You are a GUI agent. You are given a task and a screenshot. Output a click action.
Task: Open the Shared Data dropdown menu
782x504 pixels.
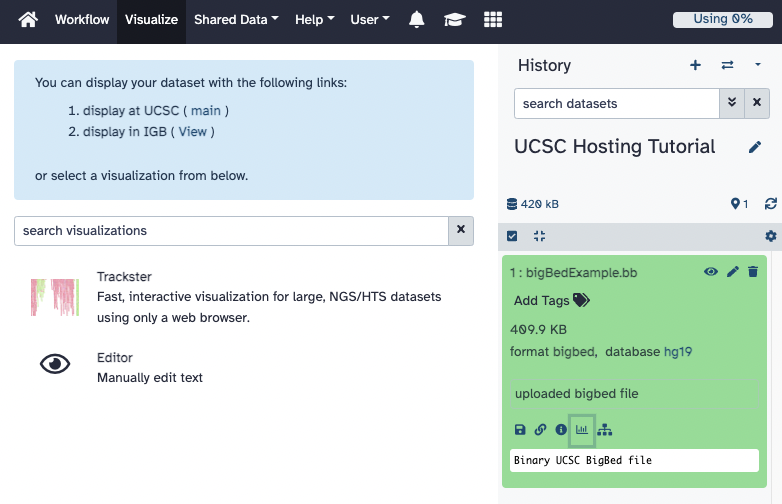coord(236,20)
